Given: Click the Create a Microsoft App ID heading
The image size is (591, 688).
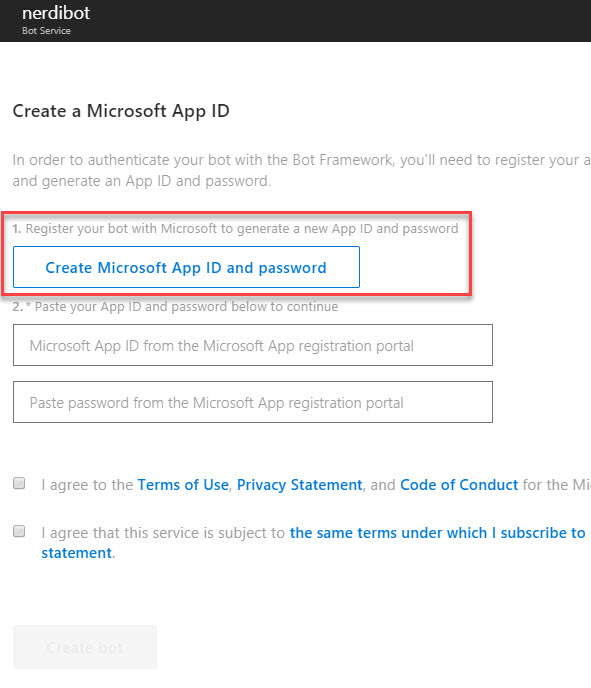Looking at the screenshot, I should point(121,111).
